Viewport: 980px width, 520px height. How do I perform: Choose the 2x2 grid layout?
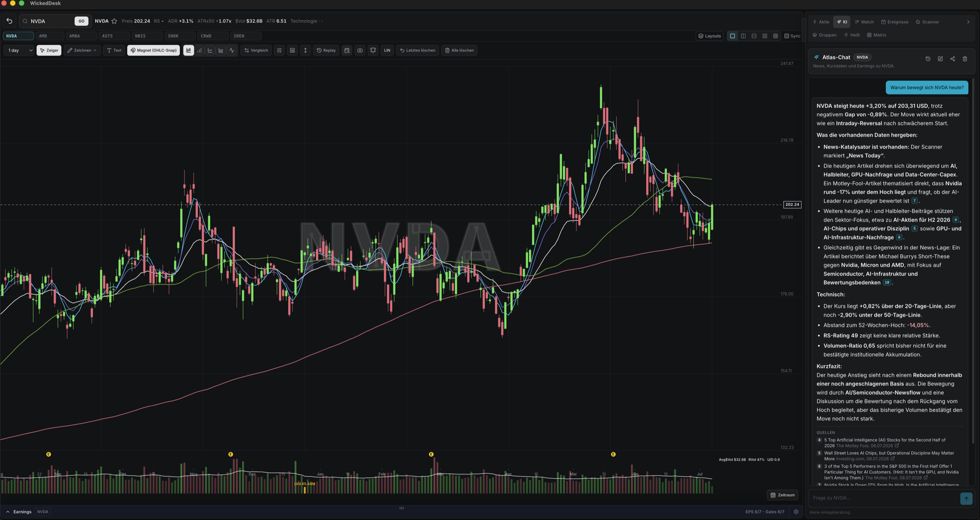[x=764, y=36]
